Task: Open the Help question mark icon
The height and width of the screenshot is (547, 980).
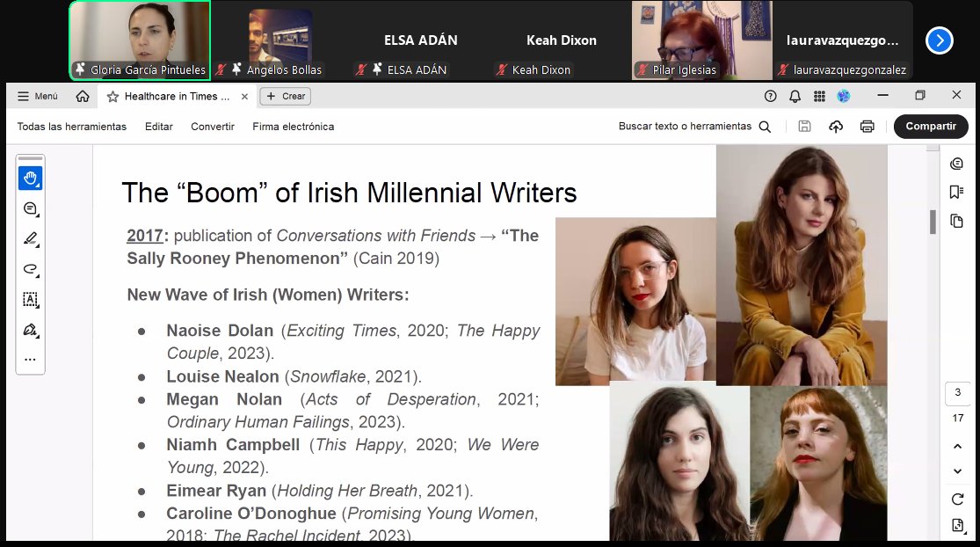Action: (771, 96)
